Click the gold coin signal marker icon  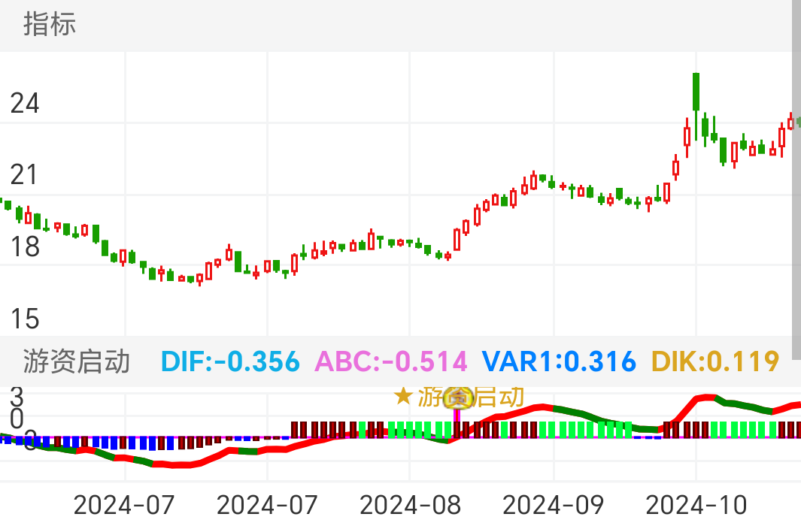[x=457, y=397]
